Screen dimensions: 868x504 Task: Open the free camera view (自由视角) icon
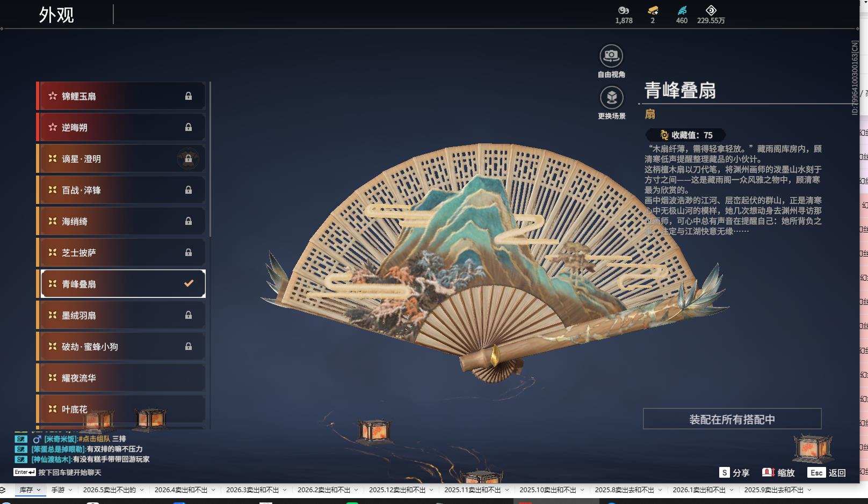[611, 55]
